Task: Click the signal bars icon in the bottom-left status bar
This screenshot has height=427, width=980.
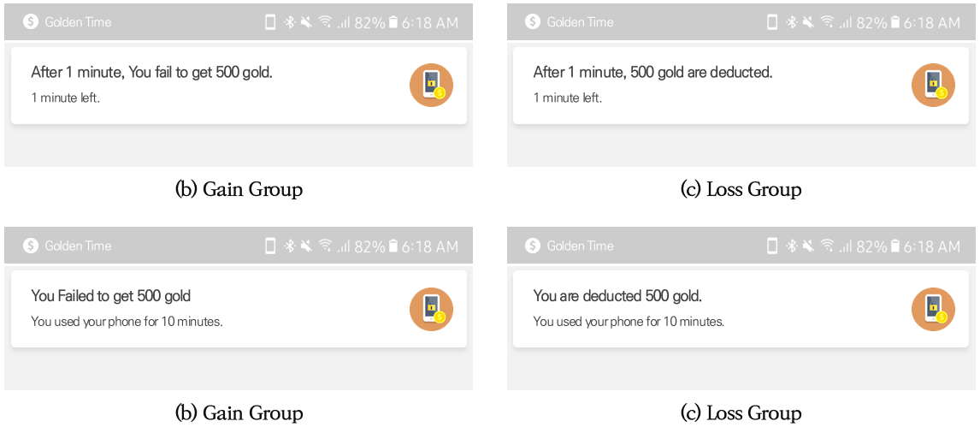Action: [344, 247]
